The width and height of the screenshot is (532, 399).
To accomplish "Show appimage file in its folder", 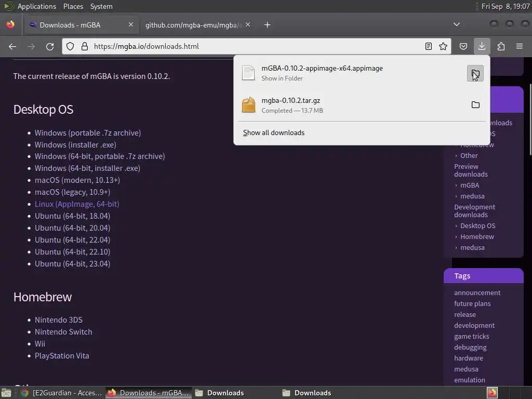I will [x=475, y=73].
